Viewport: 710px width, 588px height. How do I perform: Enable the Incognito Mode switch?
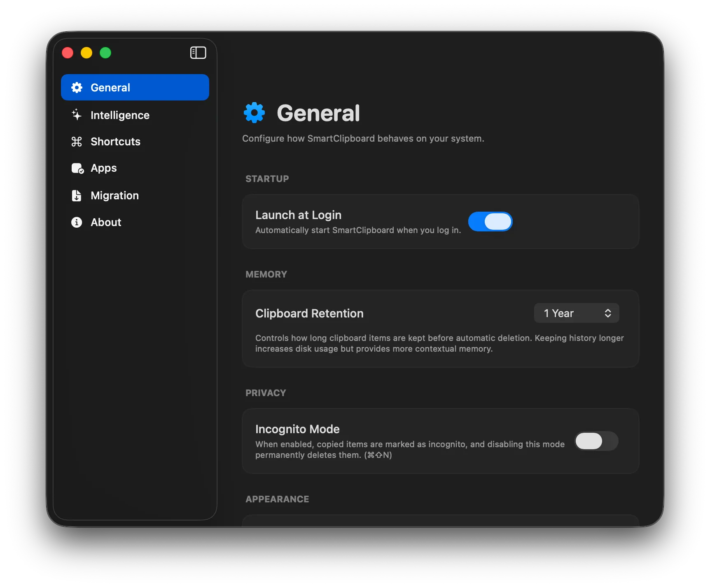point(596,441)
